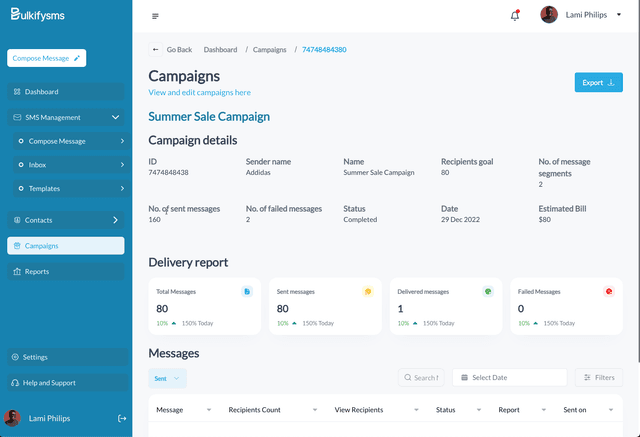
Task: Click the 'Addidas' sender name value
Action: tap(258, 173)
